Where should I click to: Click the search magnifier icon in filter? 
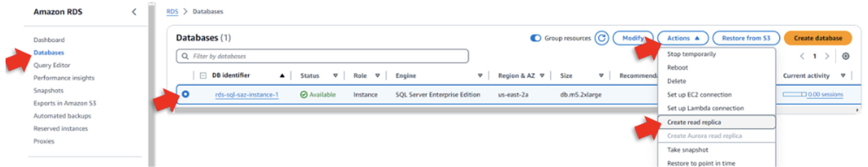[x=185, y=56]
